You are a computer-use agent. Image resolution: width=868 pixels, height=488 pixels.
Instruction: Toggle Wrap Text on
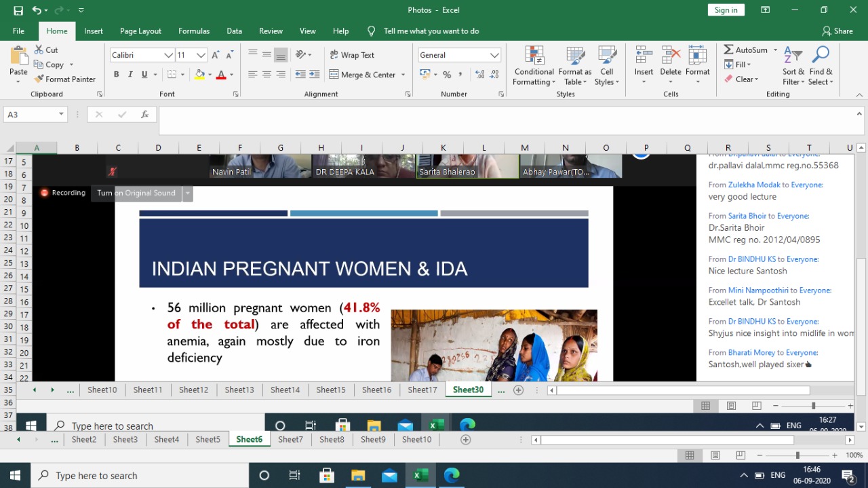(x=352, y=55)
